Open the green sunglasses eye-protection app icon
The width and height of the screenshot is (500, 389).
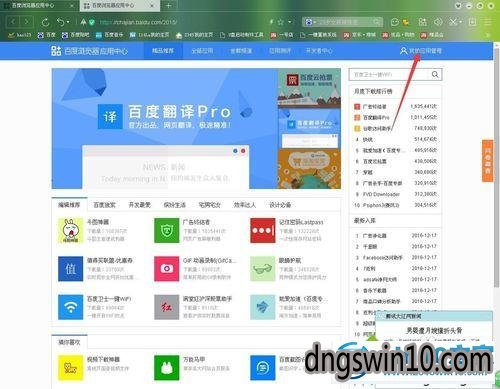[x=263, y=269]
